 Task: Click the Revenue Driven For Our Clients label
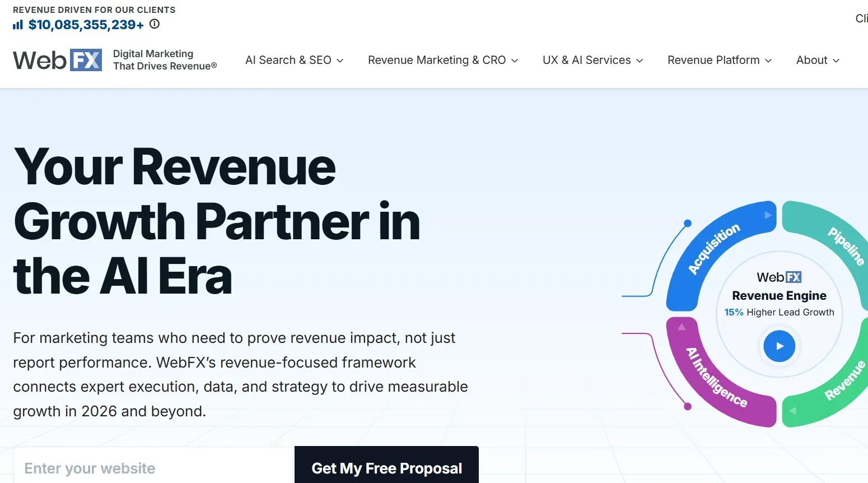click(94, 10)
